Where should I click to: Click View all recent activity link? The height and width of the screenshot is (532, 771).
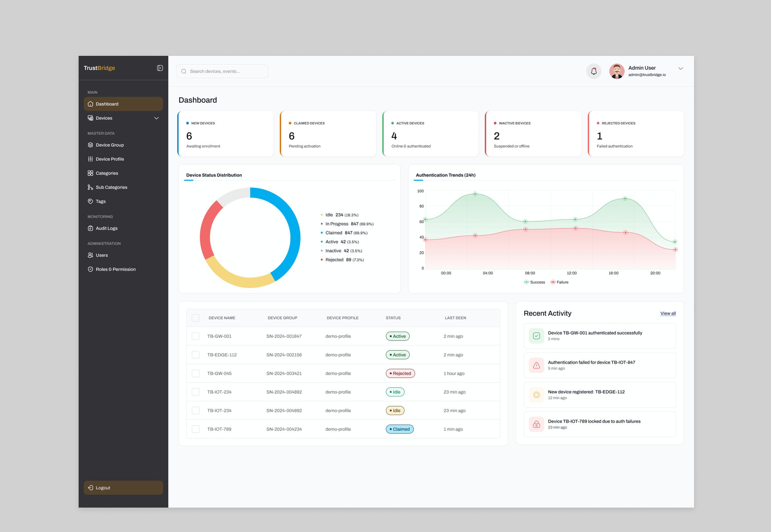[668, 313]
